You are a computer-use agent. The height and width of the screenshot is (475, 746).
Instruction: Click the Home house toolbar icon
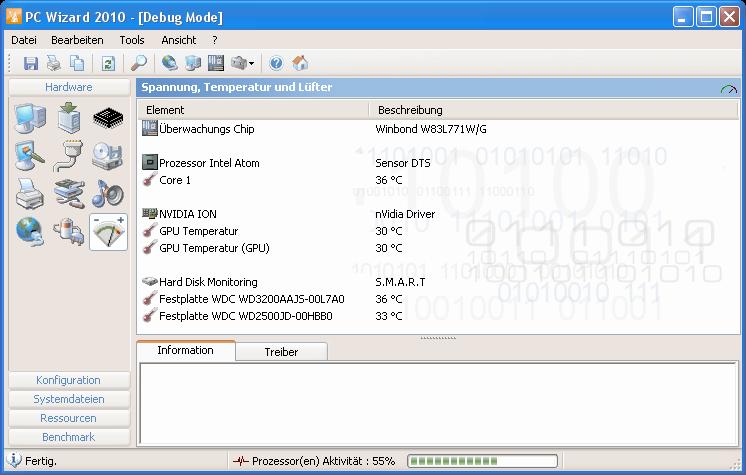click(300, 63)
